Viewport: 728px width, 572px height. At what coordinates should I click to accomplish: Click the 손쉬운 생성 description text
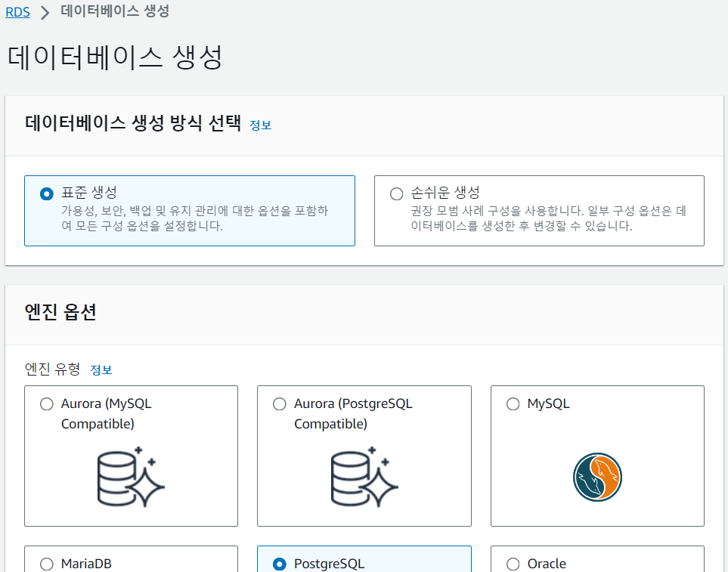pyautogui.click(x=548, y=218)
